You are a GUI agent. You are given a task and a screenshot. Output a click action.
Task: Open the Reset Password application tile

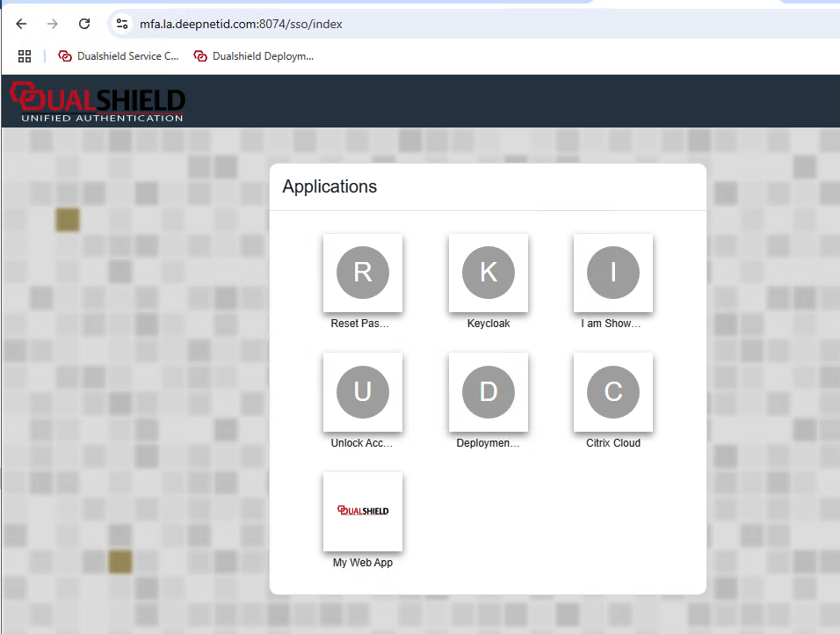(362, 273)
